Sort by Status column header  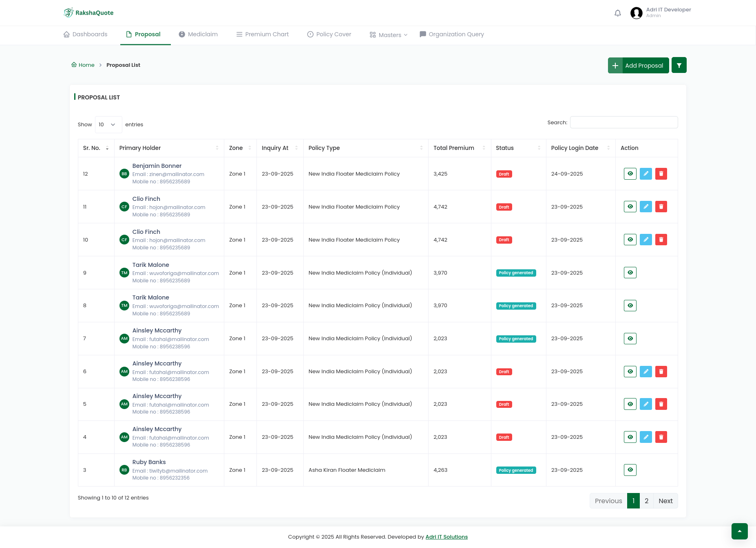(x=518, y=148)
